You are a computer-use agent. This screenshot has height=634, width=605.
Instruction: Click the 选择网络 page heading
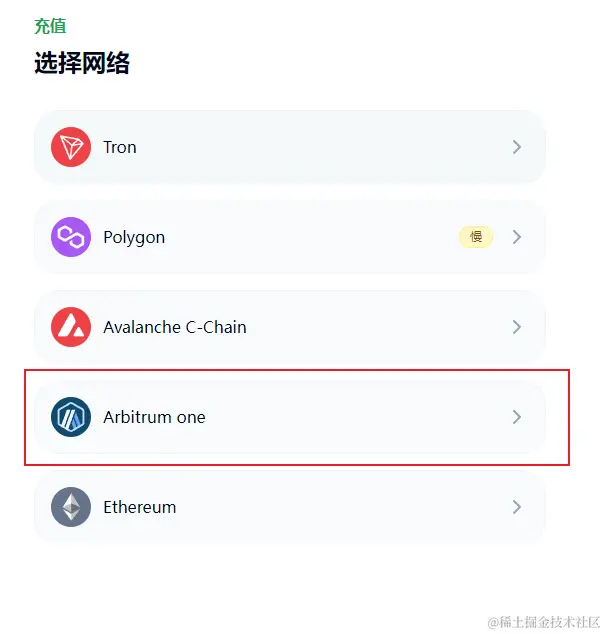[82, 63]
